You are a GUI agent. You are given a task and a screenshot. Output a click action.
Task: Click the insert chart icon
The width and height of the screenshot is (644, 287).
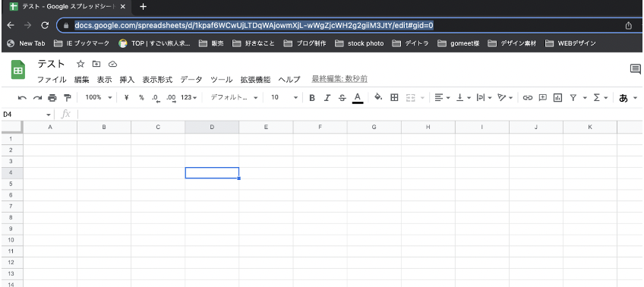pos(557,98)
